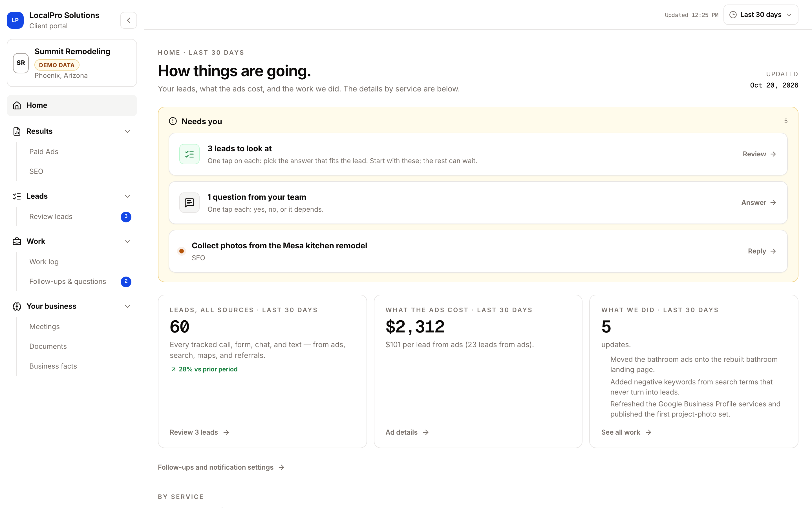Open Documents page
This screenshot has height=508, width=812.
[x=48, y=346]
